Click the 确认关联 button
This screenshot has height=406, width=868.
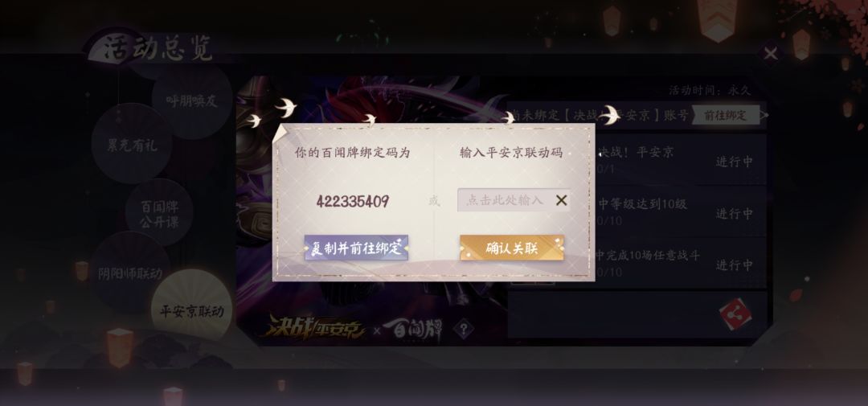tap(512, 248)
